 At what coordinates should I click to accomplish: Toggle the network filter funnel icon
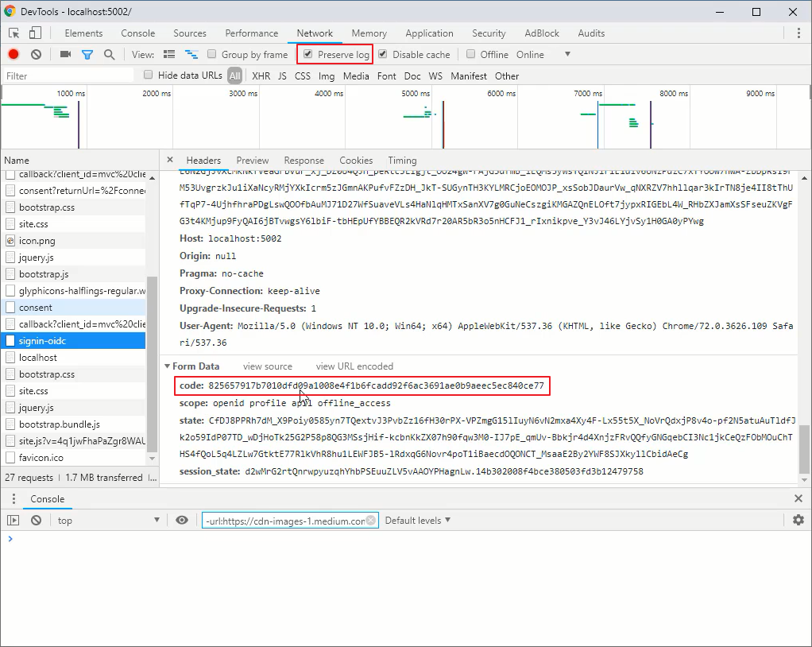click(87, 54)
